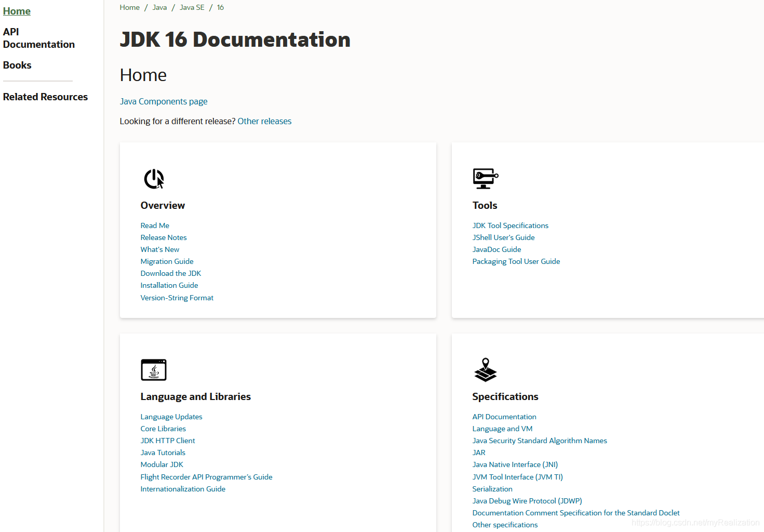Click the Specifications map pin icon
764x532 pixels.
pyautogui.click(x=485, y=369)
